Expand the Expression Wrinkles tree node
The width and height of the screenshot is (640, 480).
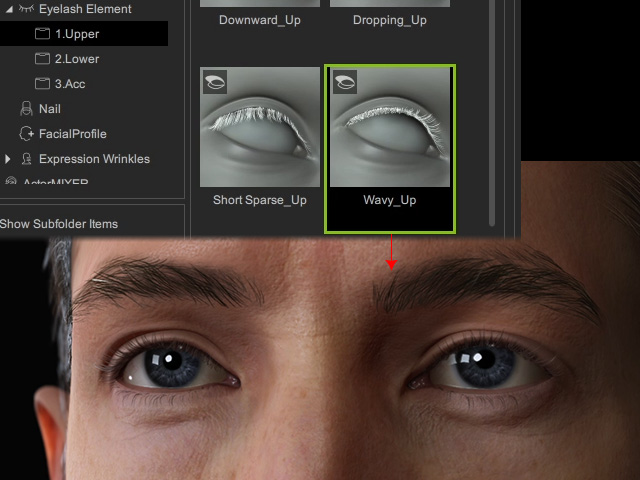click(x=8, y=159)
